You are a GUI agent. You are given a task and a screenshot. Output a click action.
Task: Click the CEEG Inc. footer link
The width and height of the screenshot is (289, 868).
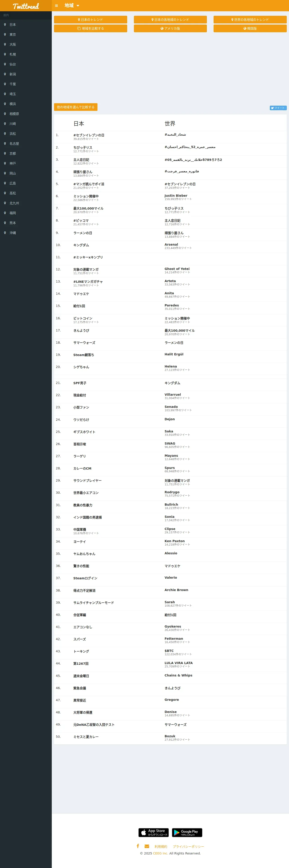(x=160, y=853)
